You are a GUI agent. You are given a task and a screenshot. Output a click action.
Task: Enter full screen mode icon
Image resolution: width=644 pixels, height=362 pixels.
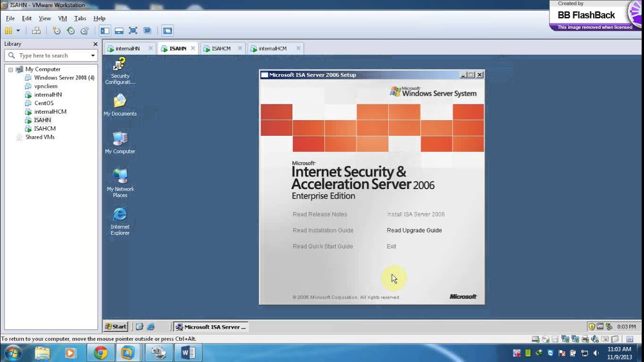pos(133,31)
